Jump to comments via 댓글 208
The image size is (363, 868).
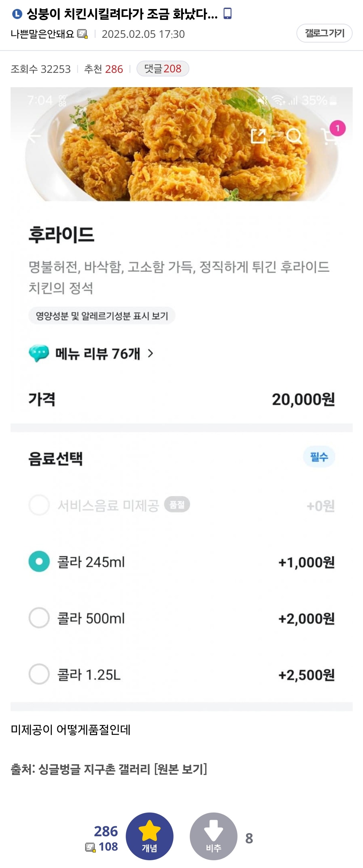tap(163, 69)
